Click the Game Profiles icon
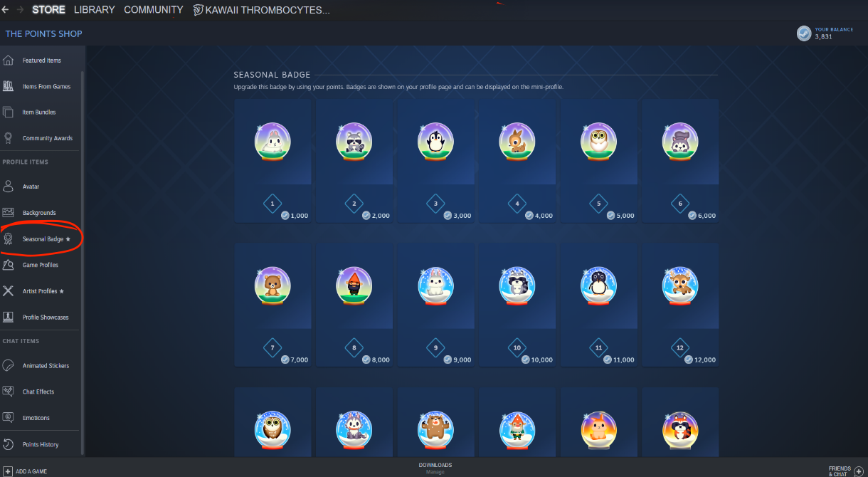 (x=9, y=265)
